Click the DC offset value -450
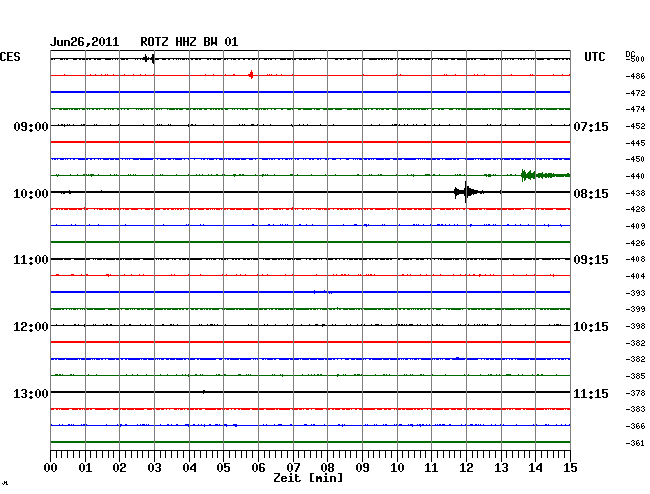This screenshot has width=650, height=494. (635, 159)
